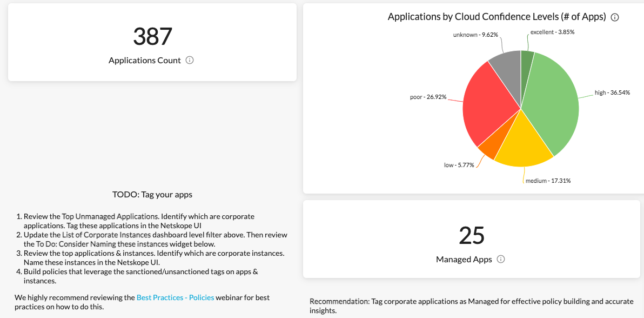Click the 'low - 5.77%' label
The image size is (644, 318).
(459, 164)
